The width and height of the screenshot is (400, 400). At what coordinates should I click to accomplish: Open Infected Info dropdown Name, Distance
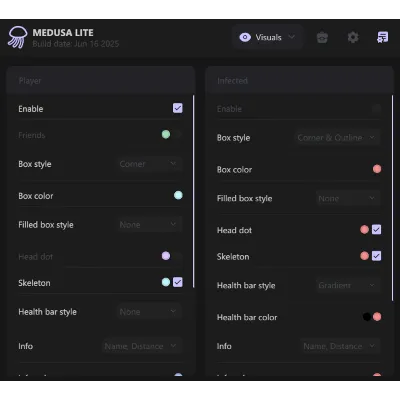click(x=340, y=346)
